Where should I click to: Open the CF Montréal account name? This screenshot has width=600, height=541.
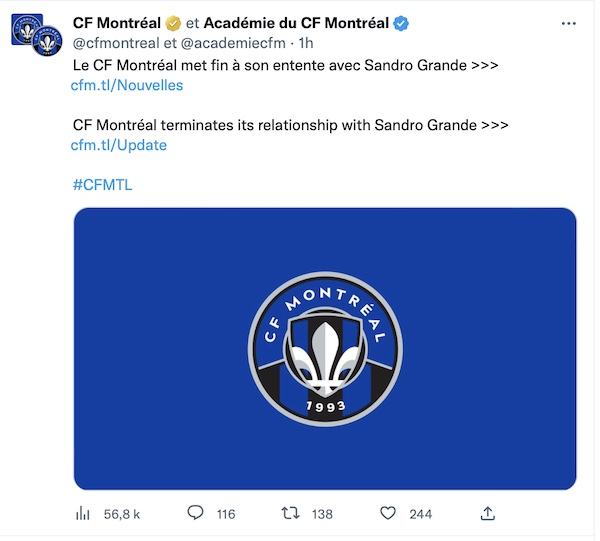117,23
